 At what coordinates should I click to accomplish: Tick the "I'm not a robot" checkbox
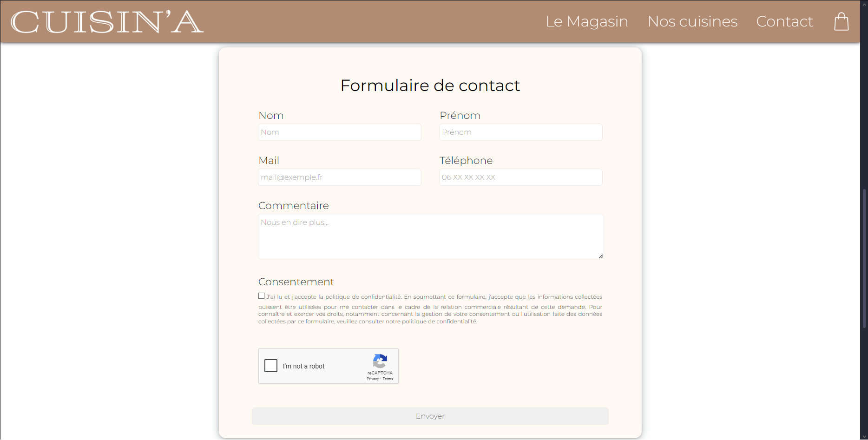[x=271, y=366]
